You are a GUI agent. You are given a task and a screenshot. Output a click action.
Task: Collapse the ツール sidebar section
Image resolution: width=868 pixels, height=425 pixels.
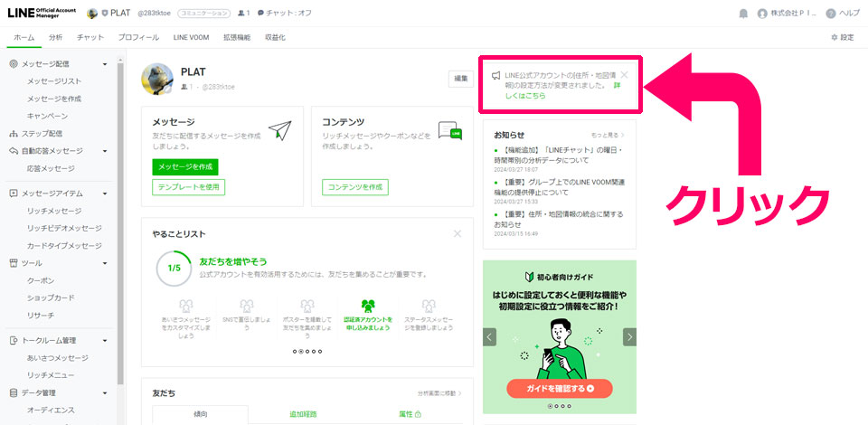(105, 263)
